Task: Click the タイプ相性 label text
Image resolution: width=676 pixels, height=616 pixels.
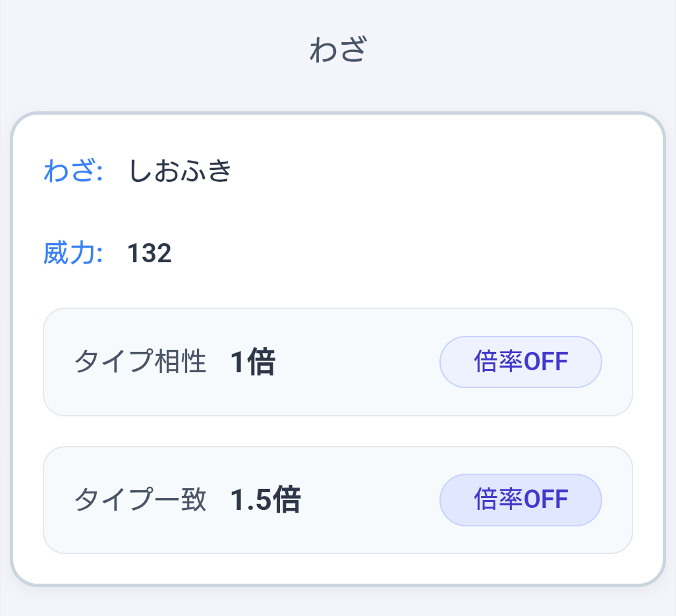Action: [138, 361]
